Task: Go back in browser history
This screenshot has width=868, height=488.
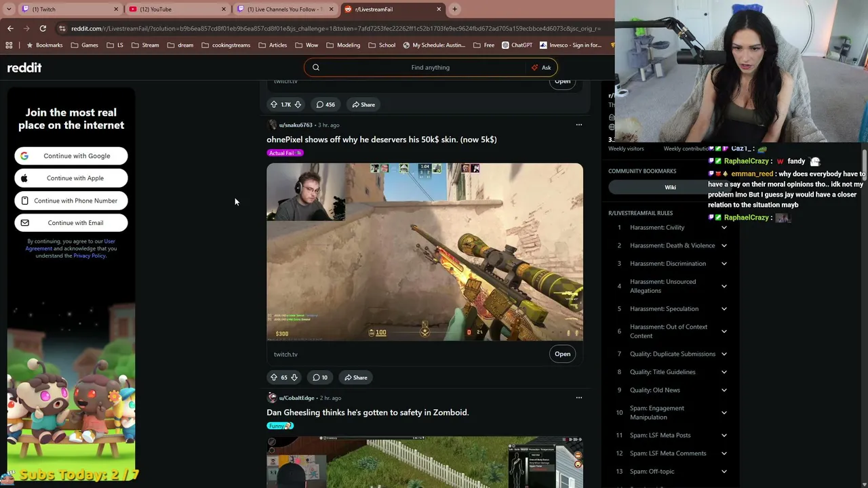Action: click(x=10, y=28)
